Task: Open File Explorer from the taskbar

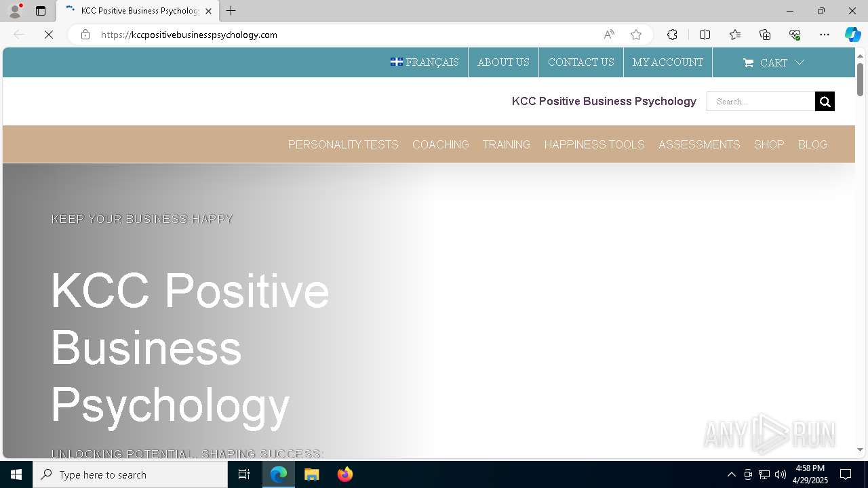Action: pos(312,474)
